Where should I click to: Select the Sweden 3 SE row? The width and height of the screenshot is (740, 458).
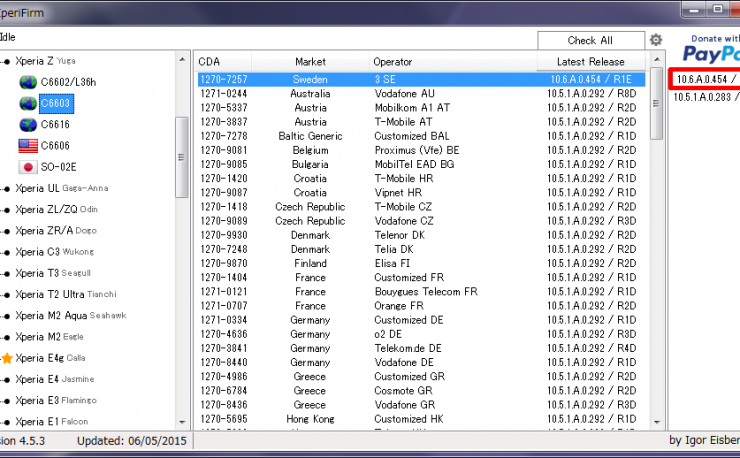click(x=421, y=79)
